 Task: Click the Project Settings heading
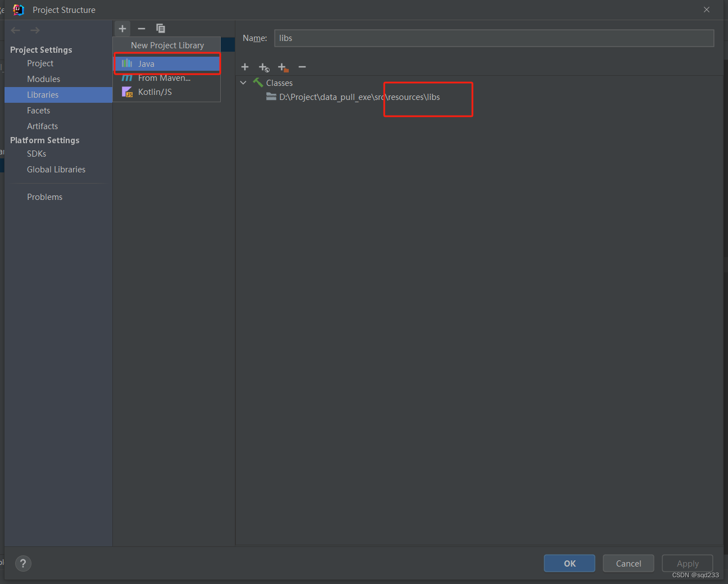point(41,50)
